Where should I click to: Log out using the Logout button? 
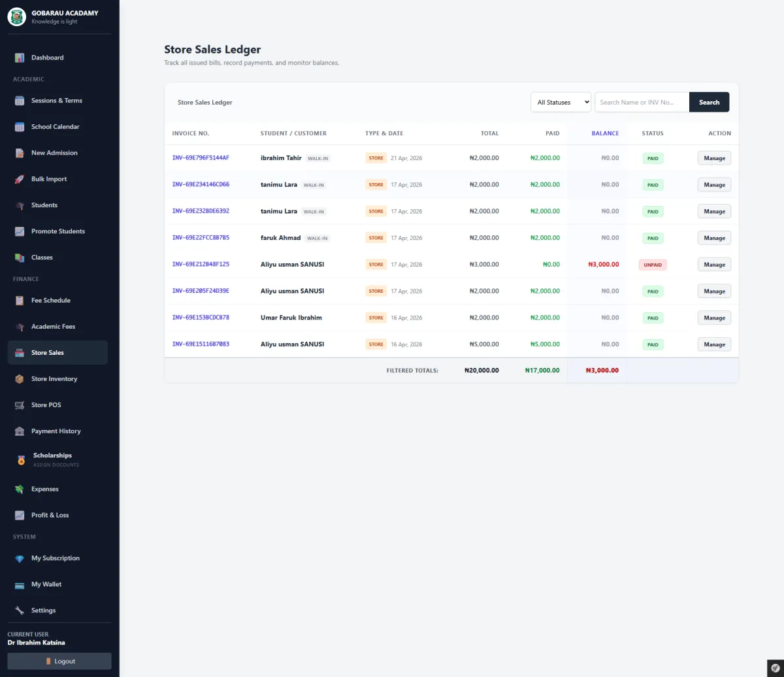(59, 661)
